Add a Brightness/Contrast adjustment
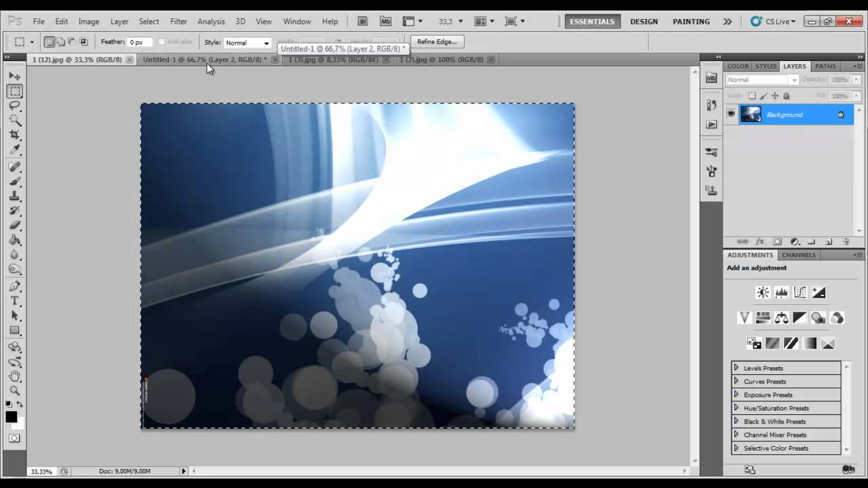Image resolution: width=868 pixels, height=488 pixels. pyautogui.click(x=763, y=292)
